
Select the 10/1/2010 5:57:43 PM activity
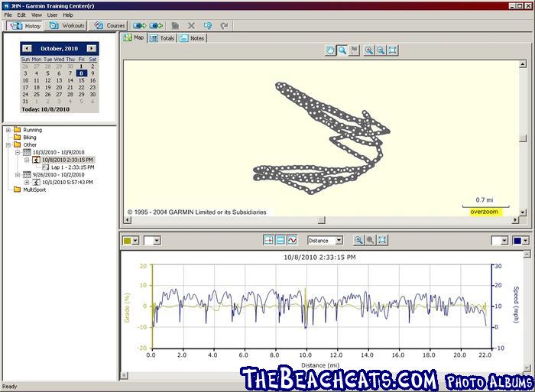[x=67, y=183]
